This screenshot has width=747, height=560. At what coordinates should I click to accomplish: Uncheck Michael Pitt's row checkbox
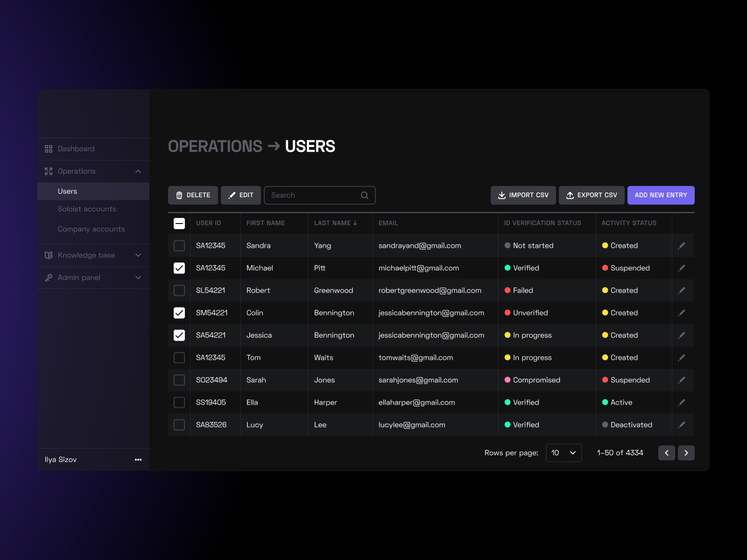(x=179, y=268)
